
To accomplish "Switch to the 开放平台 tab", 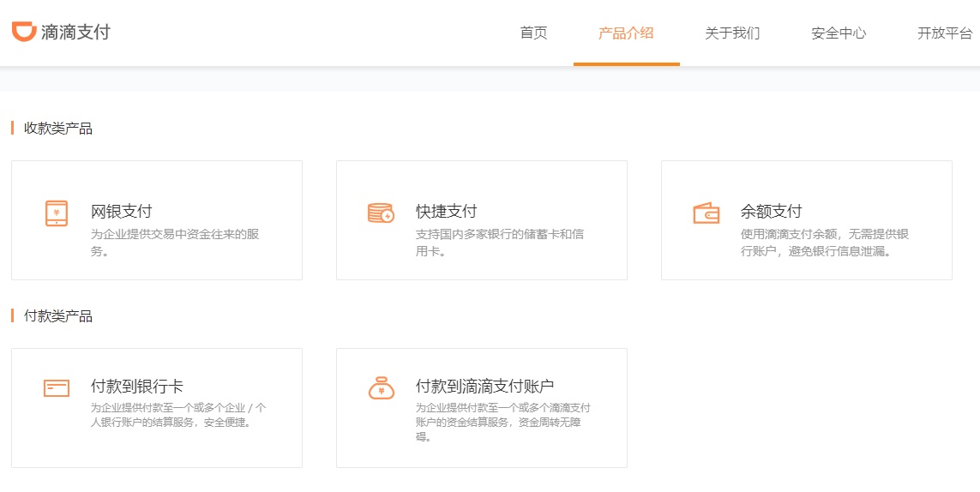I will click(945, 33).
